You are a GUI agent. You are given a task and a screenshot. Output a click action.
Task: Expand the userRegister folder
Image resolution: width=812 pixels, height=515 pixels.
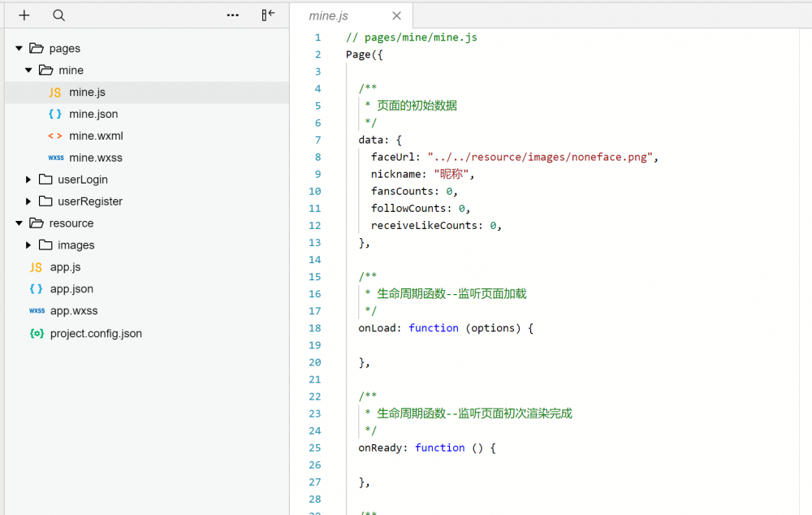[28, 201]
